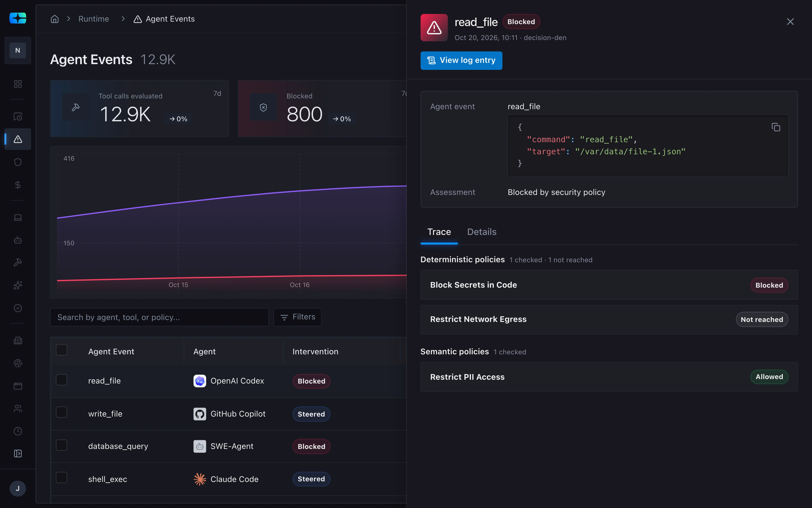
Task: Copy the JSON payload with copy icon
Action: point(776,127)
